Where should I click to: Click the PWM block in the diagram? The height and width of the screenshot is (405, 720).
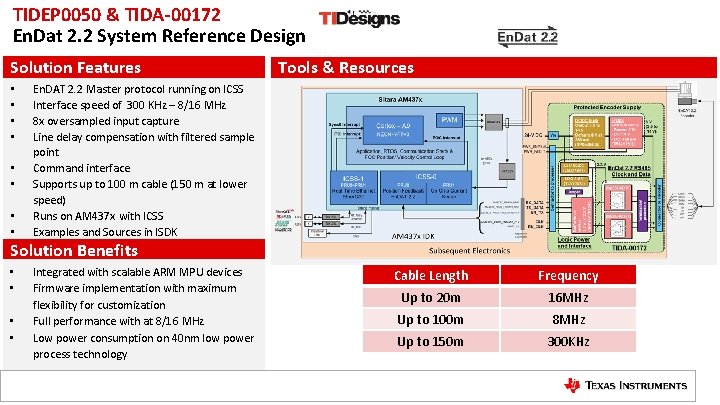point(449,120)
